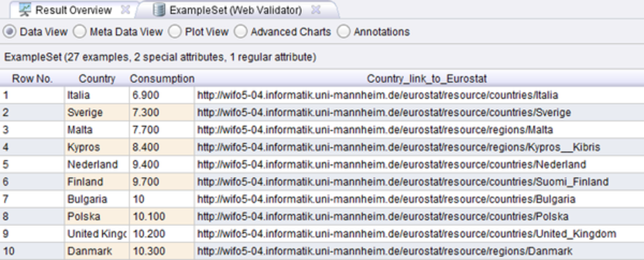Screen dimensions: 644x260
Task: Click the Row No. column header
Action: coord(32,78)
